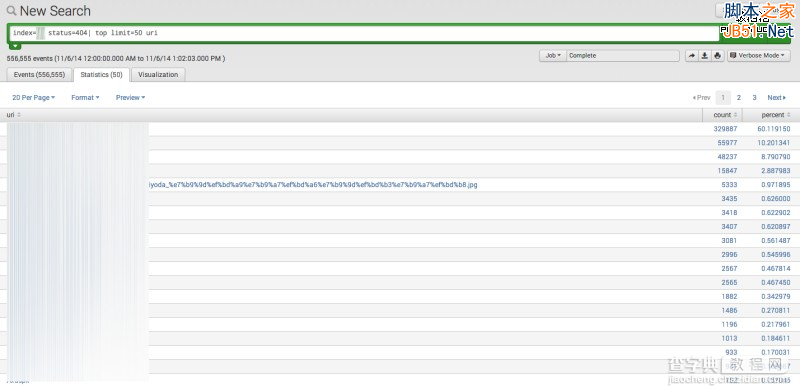Click count value 3418

[730, 212]
